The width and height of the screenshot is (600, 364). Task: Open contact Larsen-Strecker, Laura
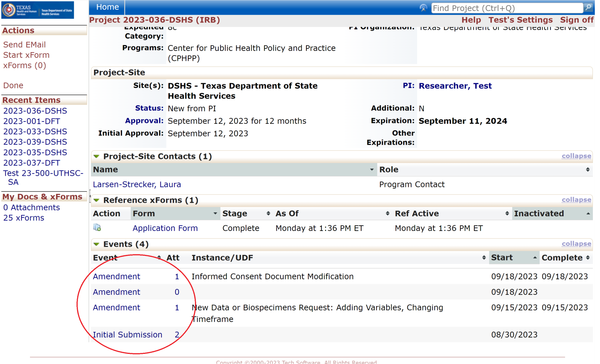[136, 184]
